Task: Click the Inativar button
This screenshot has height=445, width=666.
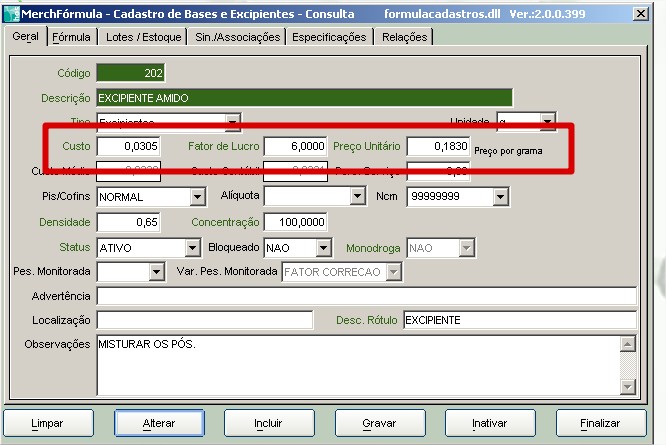Action: [489, 423]
